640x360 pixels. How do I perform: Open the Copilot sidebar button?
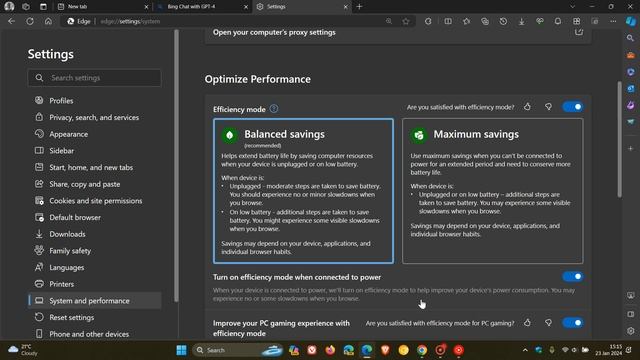[631, 21]
